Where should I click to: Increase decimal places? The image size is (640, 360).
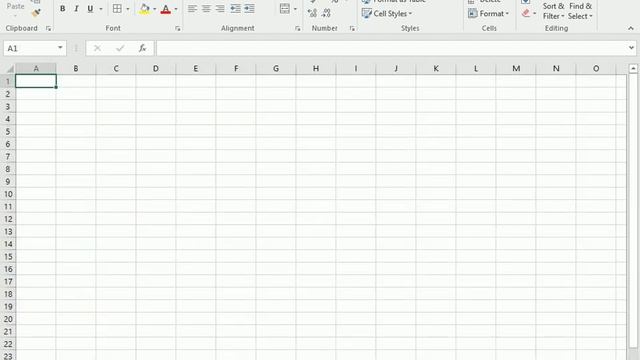pos(312,13)
